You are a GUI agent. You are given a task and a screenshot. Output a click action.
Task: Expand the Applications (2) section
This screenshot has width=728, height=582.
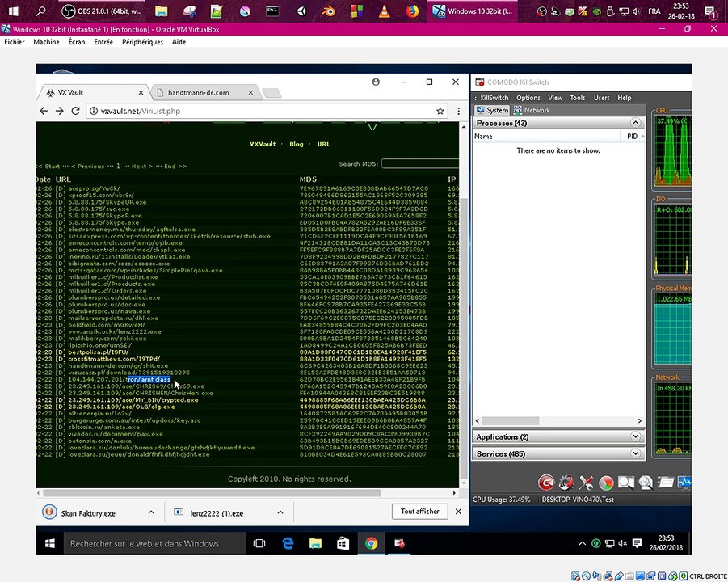click(x=636, y=436)
